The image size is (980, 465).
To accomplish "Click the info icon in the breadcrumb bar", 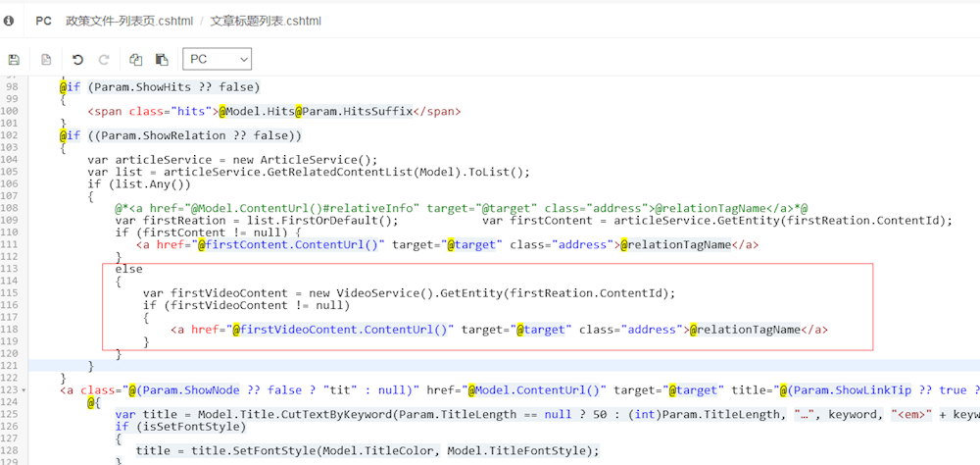I will point(9,21).
